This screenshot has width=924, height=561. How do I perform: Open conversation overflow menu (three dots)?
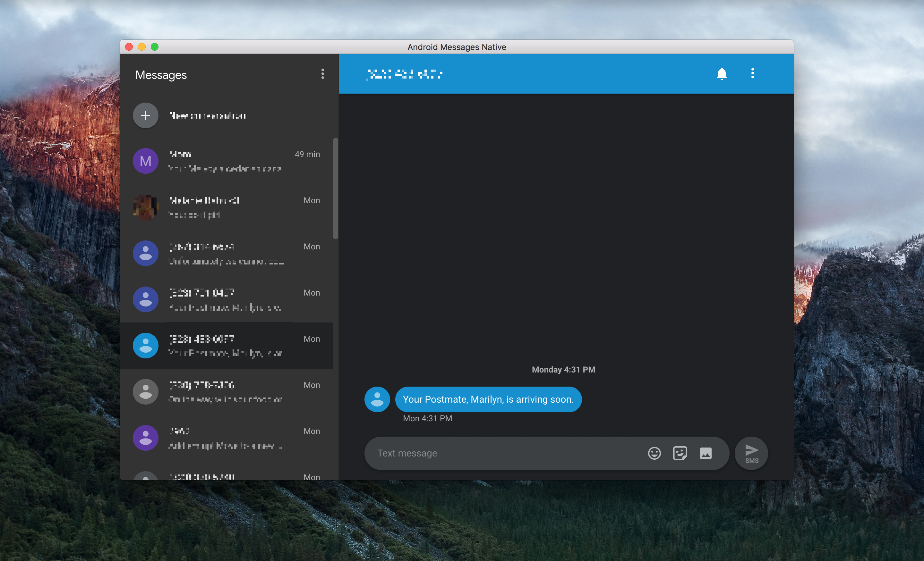(x=752, y=73)
